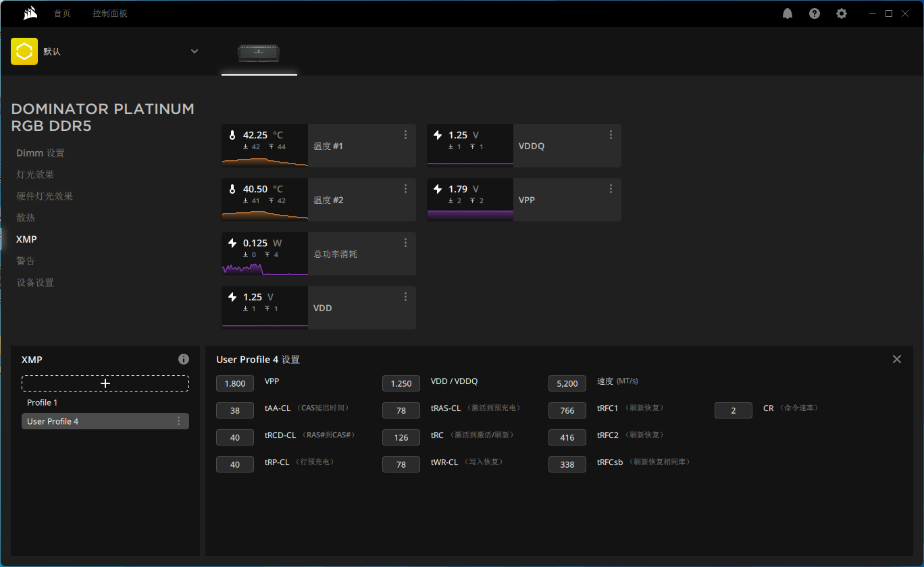Click the Corsair sails logo
The image size is (924, 567).
click(30, 13)
